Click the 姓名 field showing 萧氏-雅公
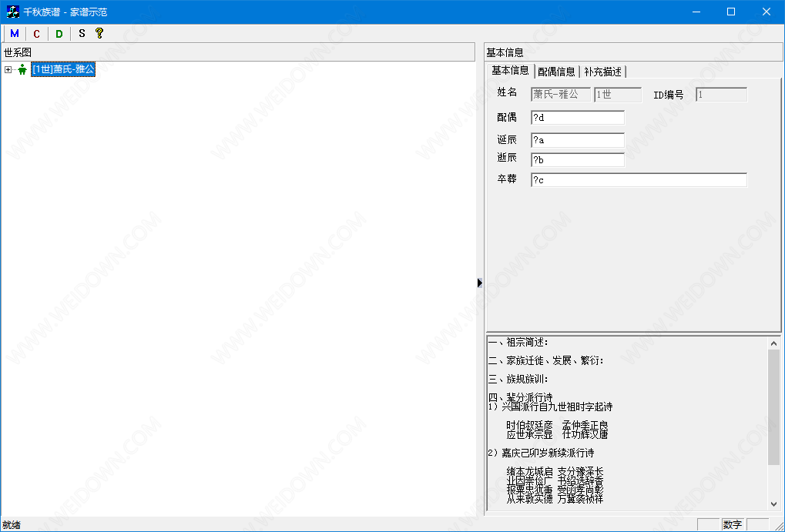Viewport: 785px width, 532px height. [560, 94]
